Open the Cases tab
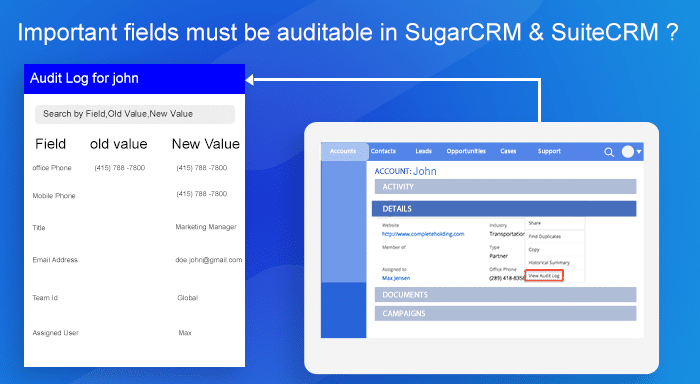 click(508, 151)
